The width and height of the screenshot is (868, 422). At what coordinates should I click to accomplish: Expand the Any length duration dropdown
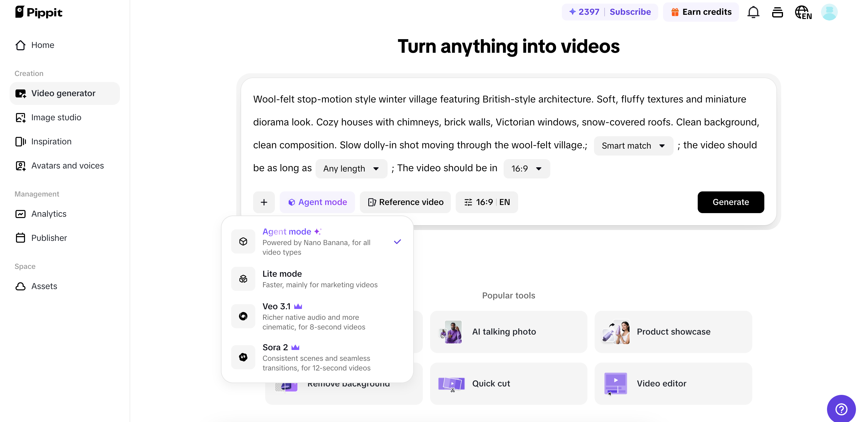pyautogui.click(x=351, y=168)
